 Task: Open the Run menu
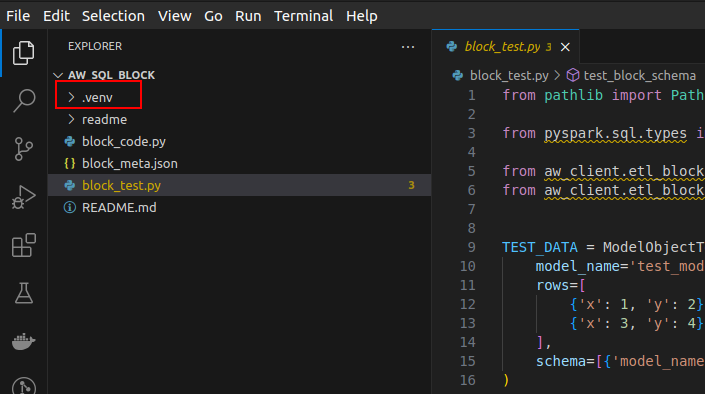(x=248, y=16)
